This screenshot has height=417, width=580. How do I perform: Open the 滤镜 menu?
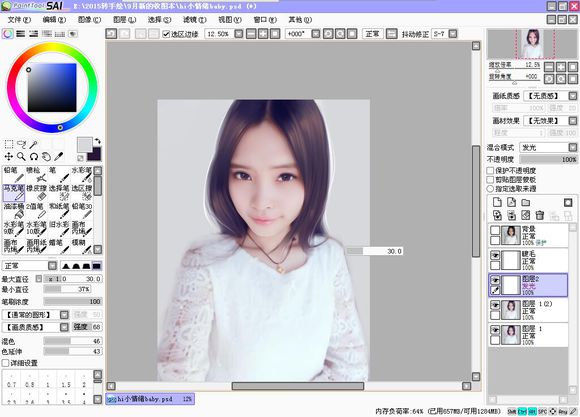coord(195,20)
